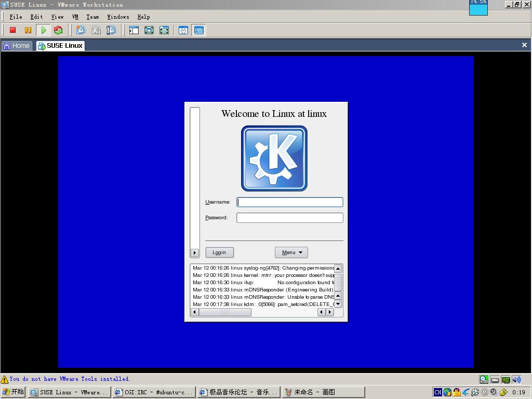Open the snapshot manager wrench-clock icon

[111, 30]
